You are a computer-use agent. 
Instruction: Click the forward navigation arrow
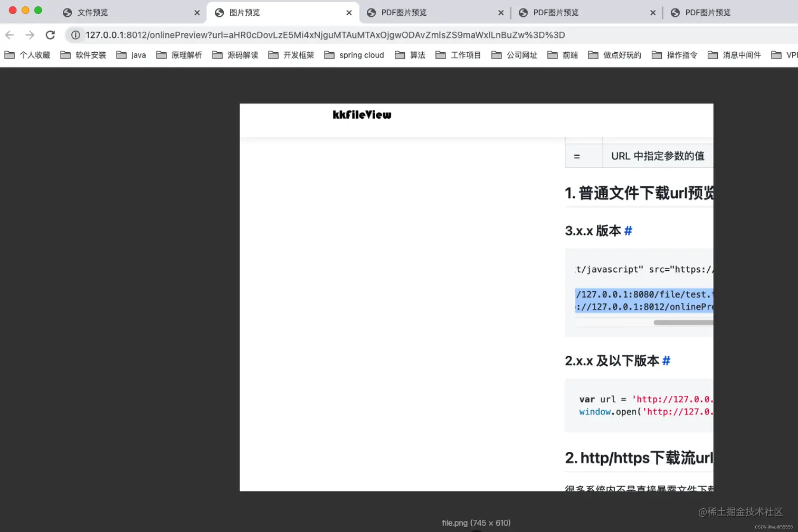pyautogui.click(x=30, y=35)
